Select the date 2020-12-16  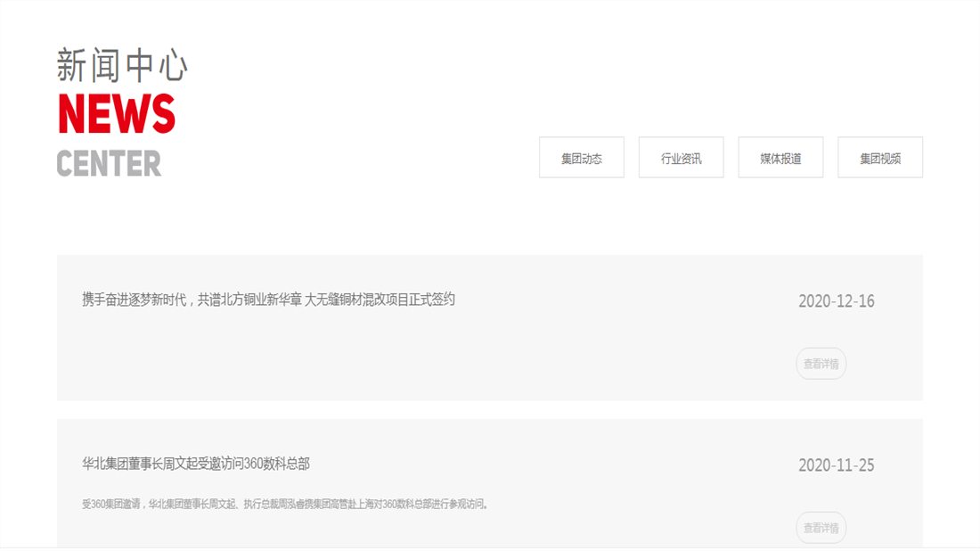pyautogui.click(x=837, y=300)
